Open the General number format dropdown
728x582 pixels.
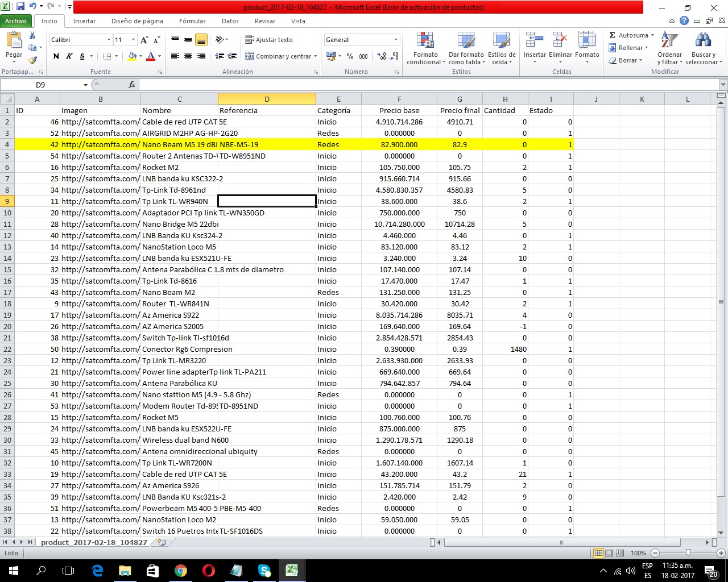396,40
